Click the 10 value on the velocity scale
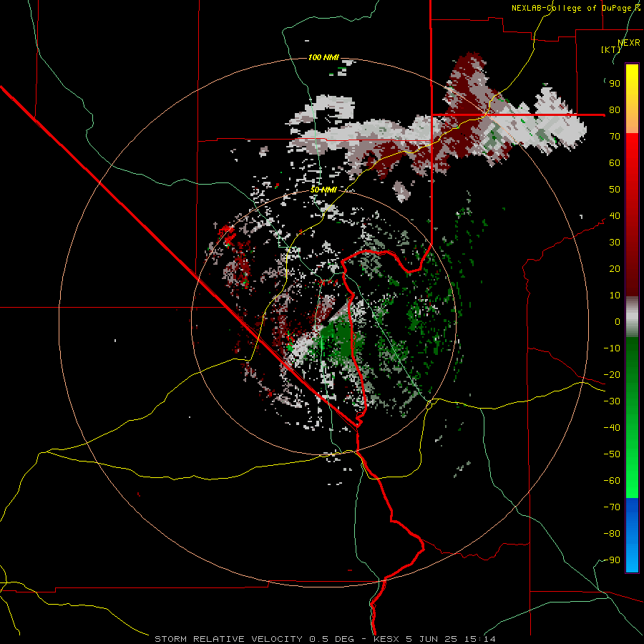 615,296
